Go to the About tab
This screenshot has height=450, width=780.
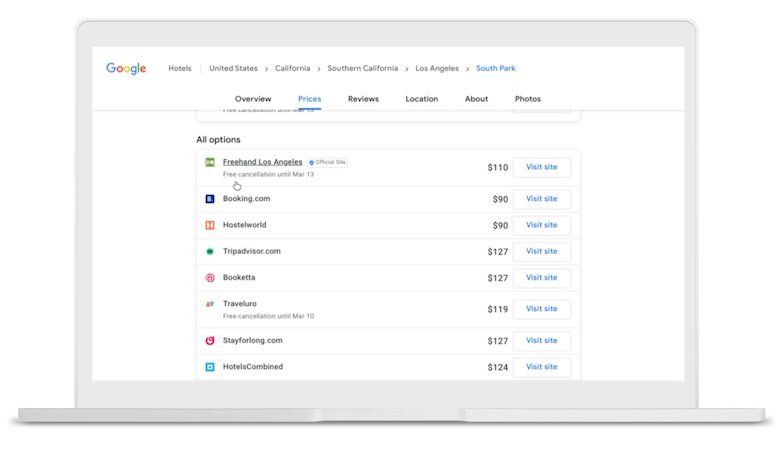(x=476, y=99)
